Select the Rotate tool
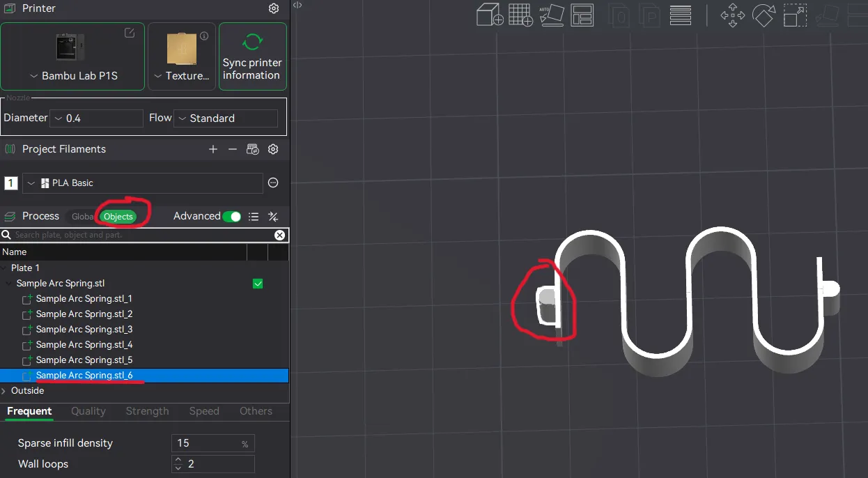This screenshot has height=478, width=868. coord(764,15)
